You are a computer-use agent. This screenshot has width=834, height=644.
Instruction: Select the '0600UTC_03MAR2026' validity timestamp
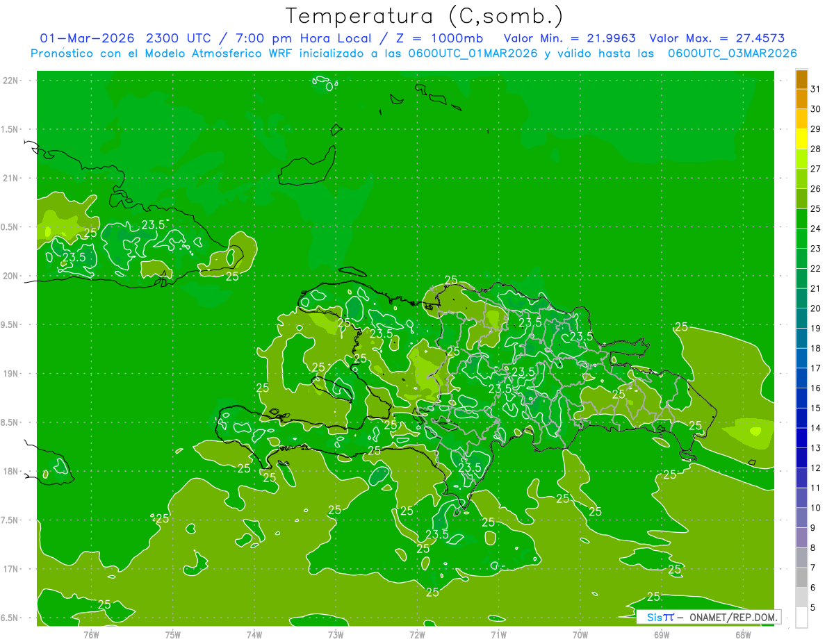(x=732, y=53)
